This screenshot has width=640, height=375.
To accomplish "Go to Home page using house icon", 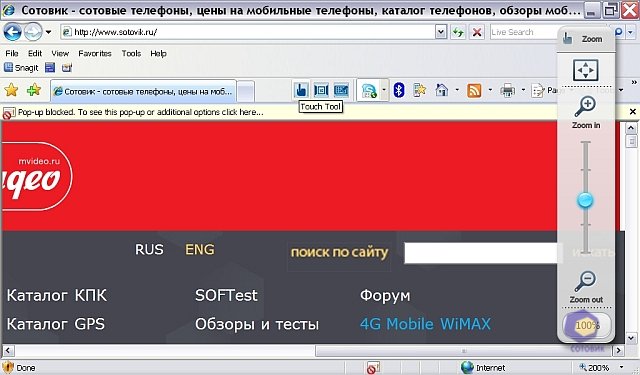I will pyautogui.click(x=442, y=90).
